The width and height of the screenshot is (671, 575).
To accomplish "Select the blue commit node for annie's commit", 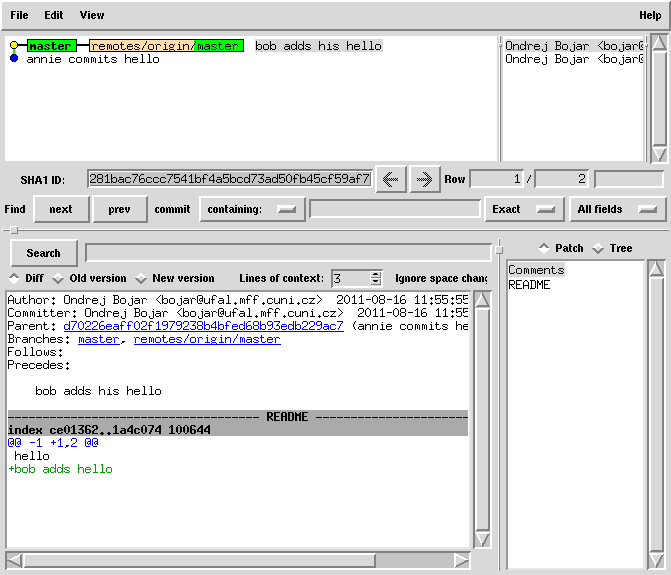I will [x=14, y=59].
